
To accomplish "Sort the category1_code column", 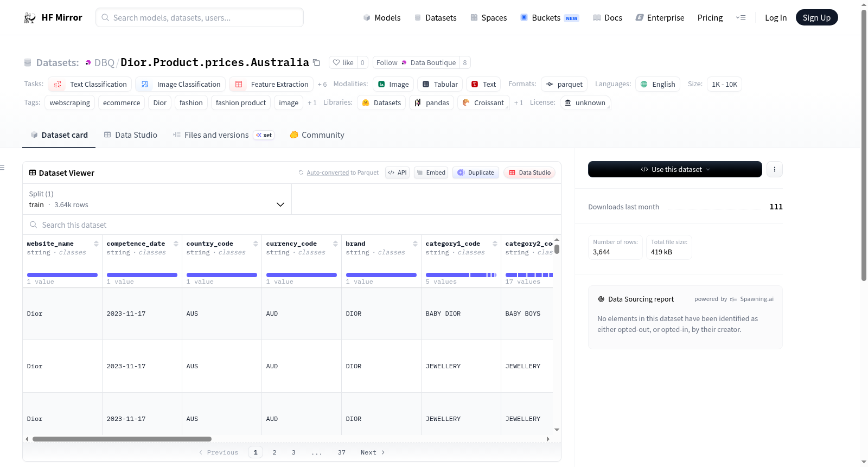I will tap(495, 244).
